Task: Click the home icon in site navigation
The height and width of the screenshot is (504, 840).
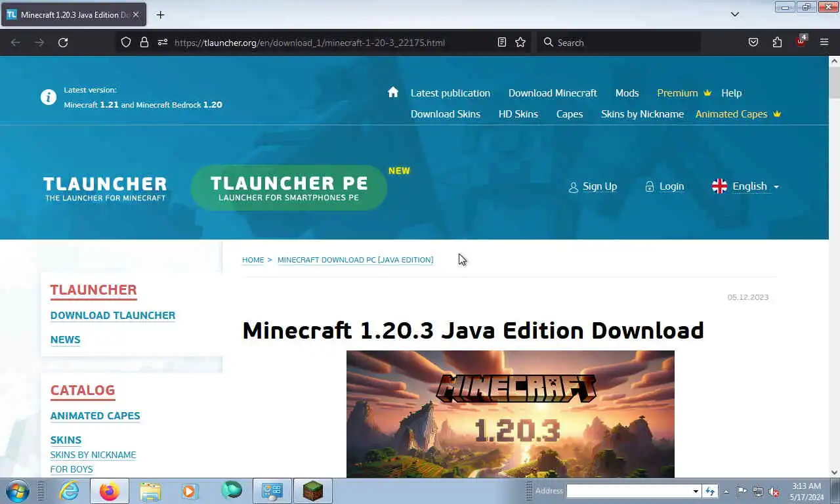Action: pos(393,92)
